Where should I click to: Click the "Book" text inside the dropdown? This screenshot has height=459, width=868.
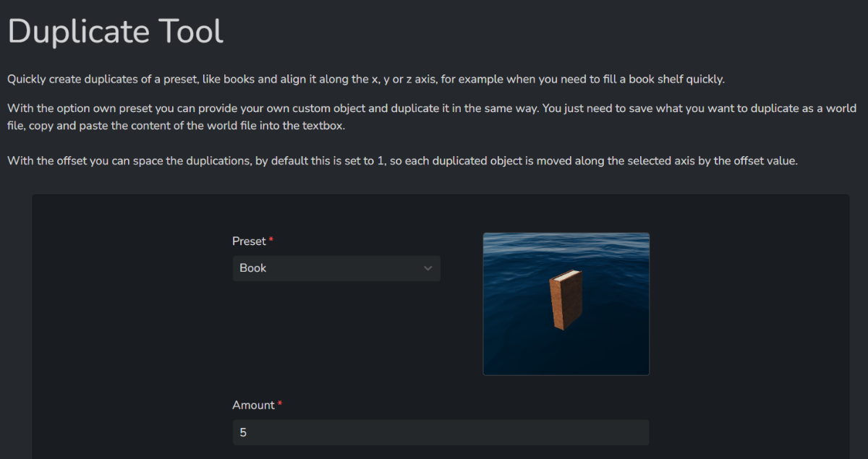tap(253, 268)
